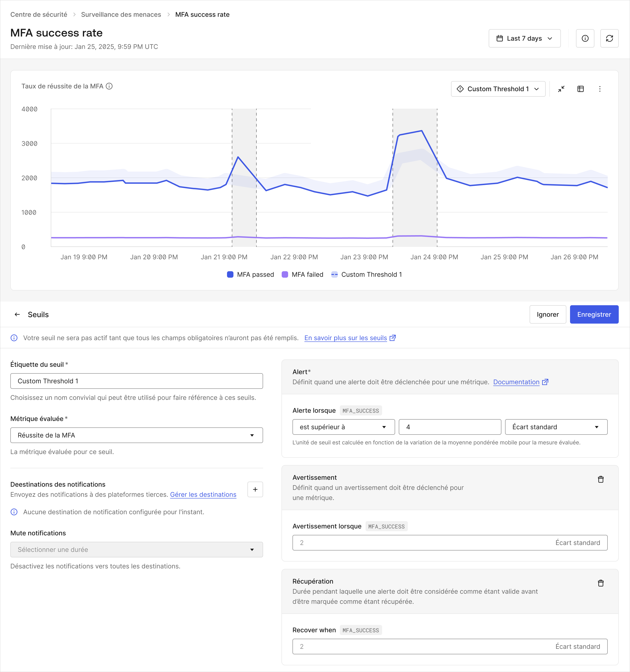
Task: Refresh the MFA success rate data
Action: [x=610, y=38]
